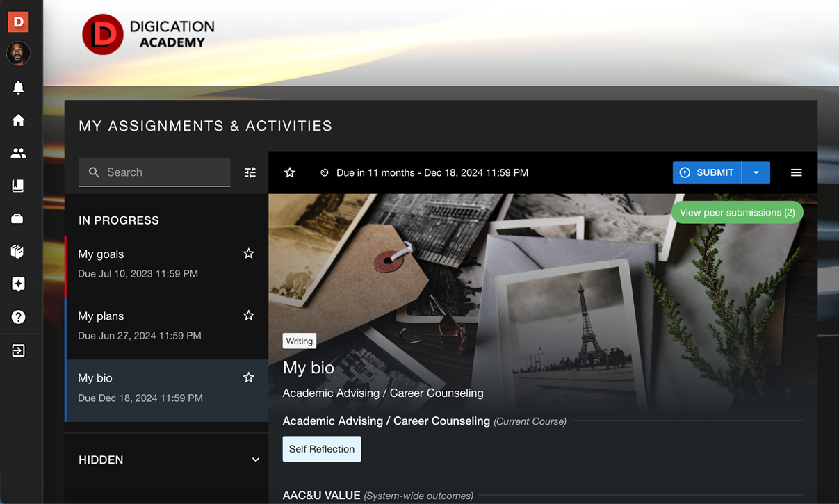Select the My goals assignment item
The width and height of the screenshot is (839, 504).
(x=167, y=266)
